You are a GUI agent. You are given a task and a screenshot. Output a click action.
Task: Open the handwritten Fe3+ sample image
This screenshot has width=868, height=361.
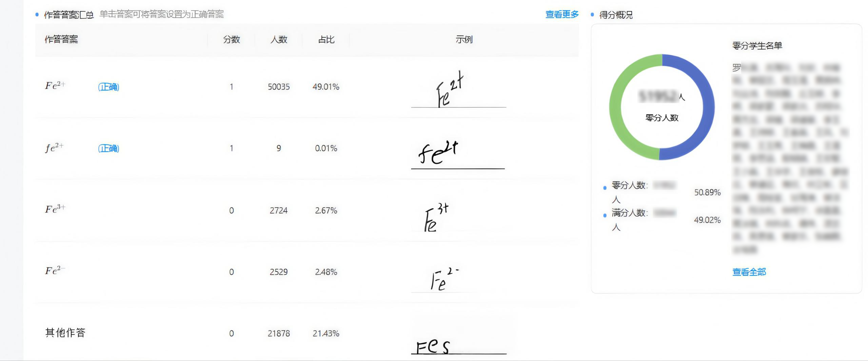[436, 217]
